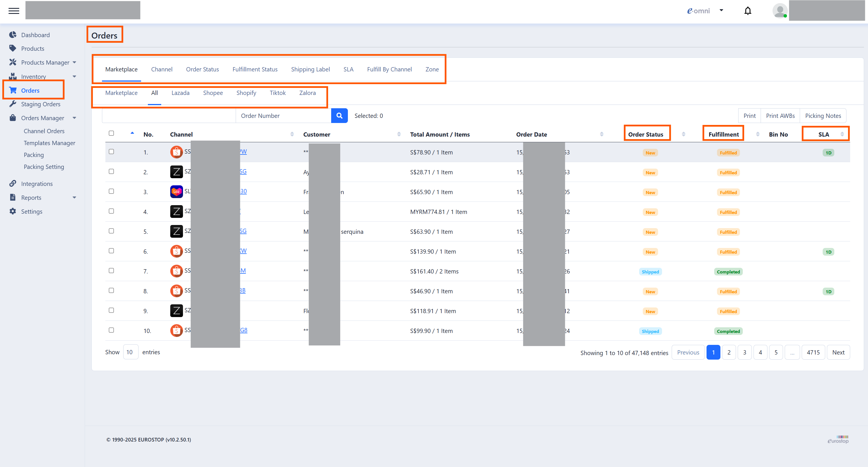Open the Settings gear icon
The width and height of the screenshot is (868, 467).
(x=13, y=211)
